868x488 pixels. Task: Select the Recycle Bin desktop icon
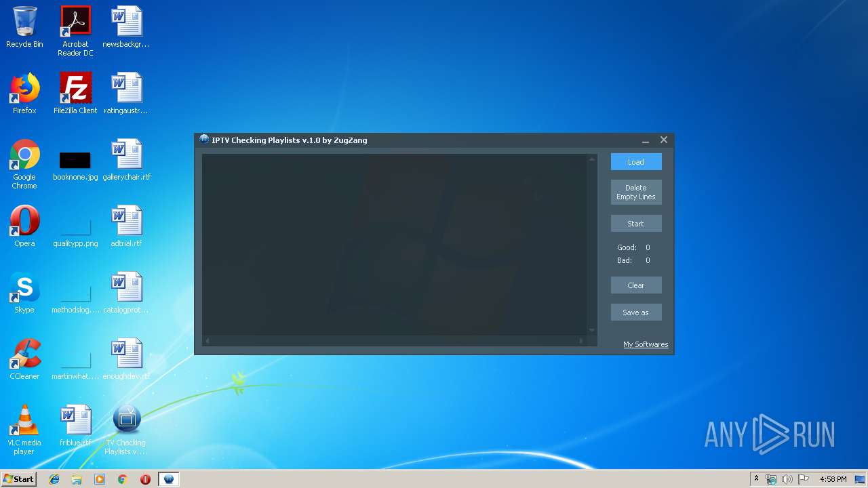(24, 27)
